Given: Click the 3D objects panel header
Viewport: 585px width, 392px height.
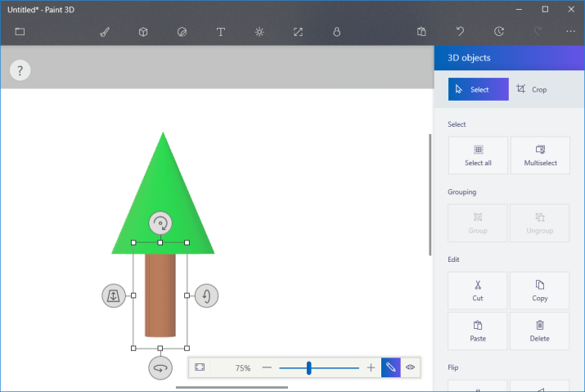Looking at the screenshot, I should tap(509, 58).
